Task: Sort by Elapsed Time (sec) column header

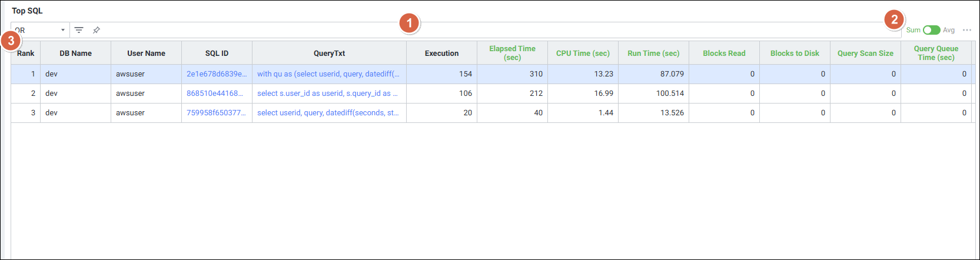Action: (x=512, y=53)
